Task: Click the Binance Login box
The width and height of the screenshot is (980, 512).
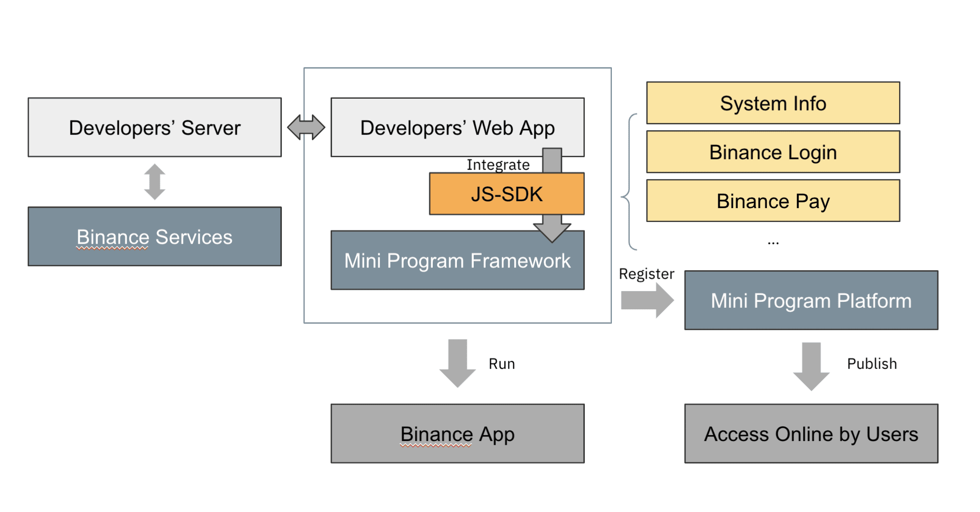Action: 773,152
